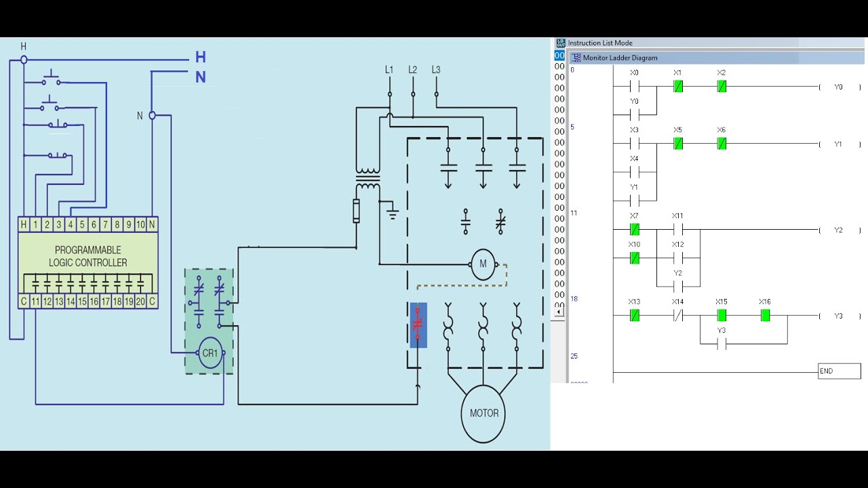The height and width of the screenshot is (488, 868).
Task: Select the Y0 holding contact below X0
Action: (634, 115)
